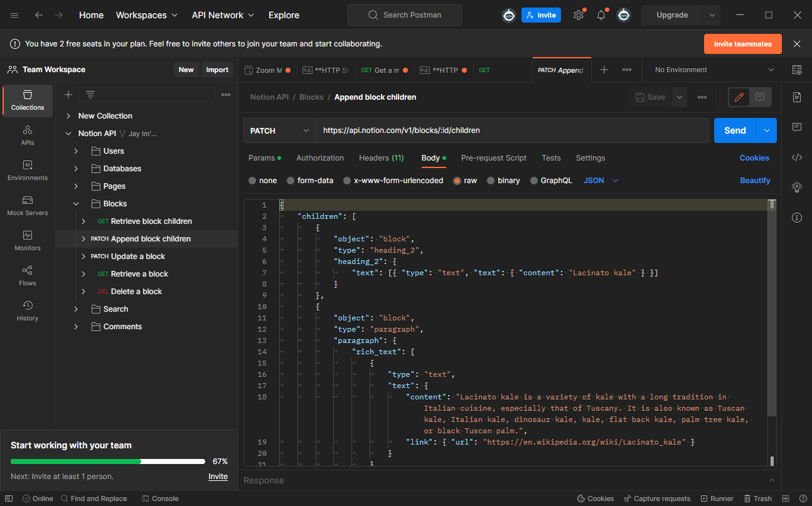Screen dimensions: 812x506
Task: Click the Send button
Action: (x=735, y=130)
